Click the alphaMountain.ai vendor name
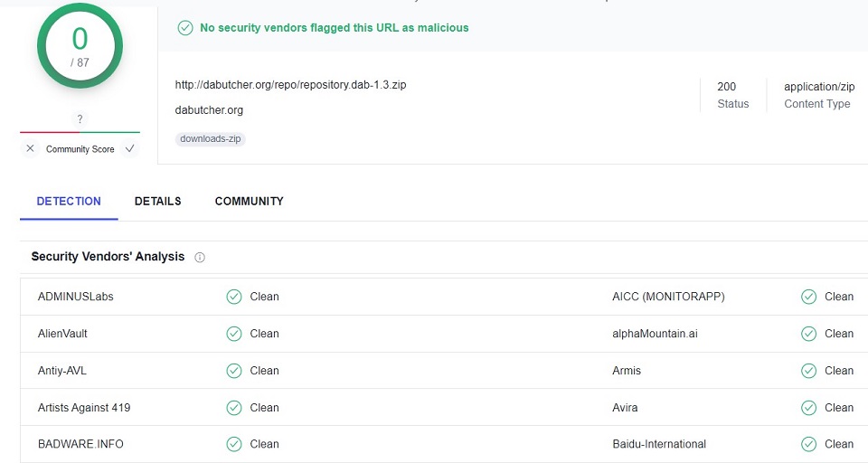The height and width of the screenshot is (463, 868). [x=655, y=334]
